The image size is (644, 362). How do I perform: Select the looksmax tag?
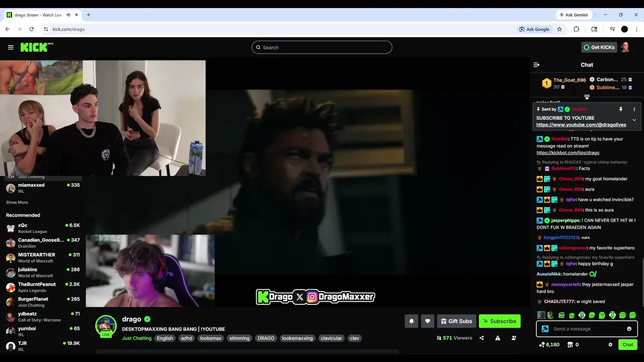(211, 338)
